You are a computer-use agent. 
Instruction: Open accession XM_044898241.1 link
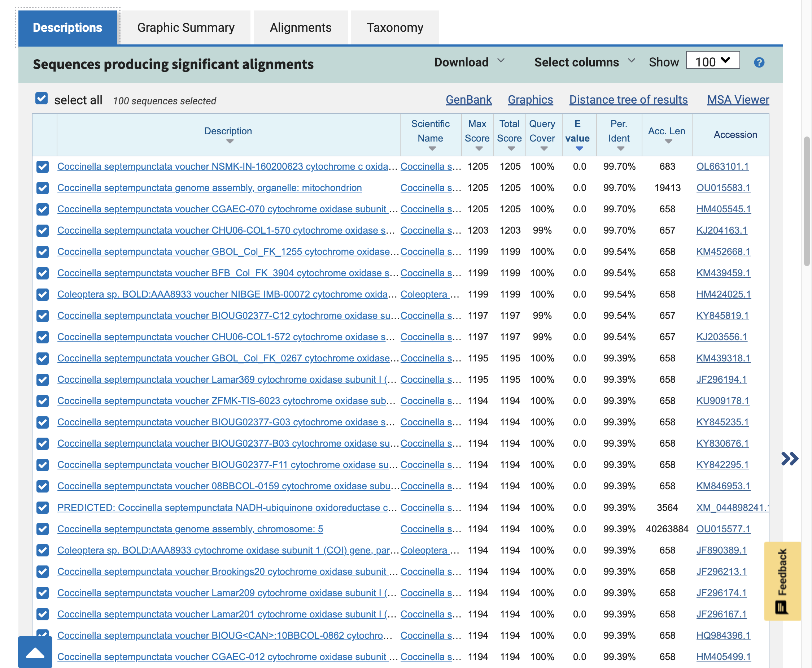[x=732, y=508]
